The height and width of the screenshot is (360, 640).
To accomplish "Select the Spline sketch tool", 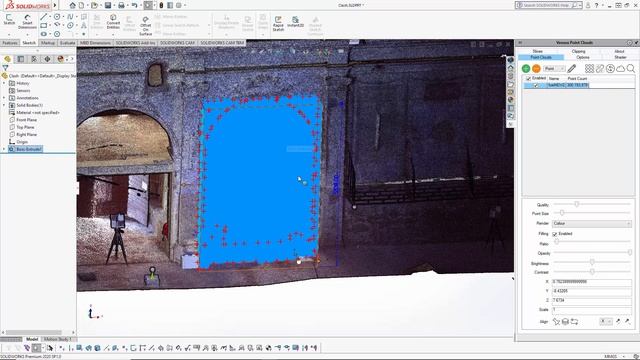I will pos(70,17).
